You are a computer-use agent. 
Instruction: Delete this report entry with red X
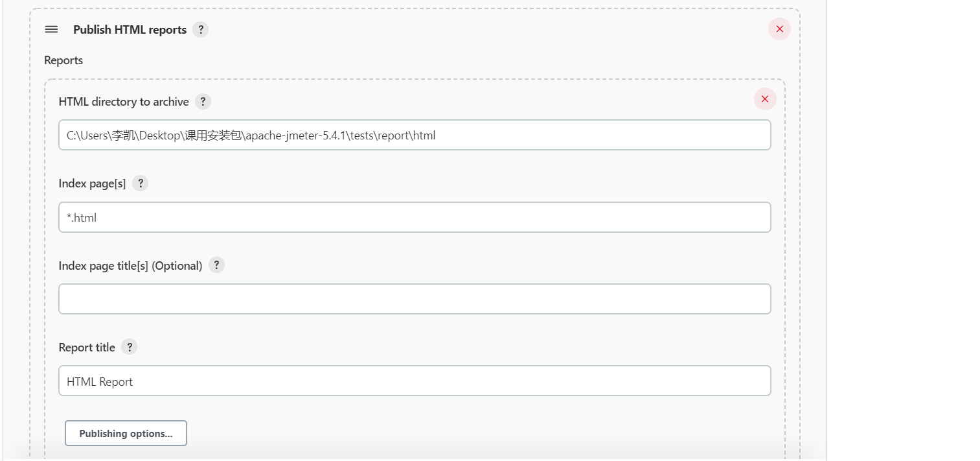click(x=764, y=99)
